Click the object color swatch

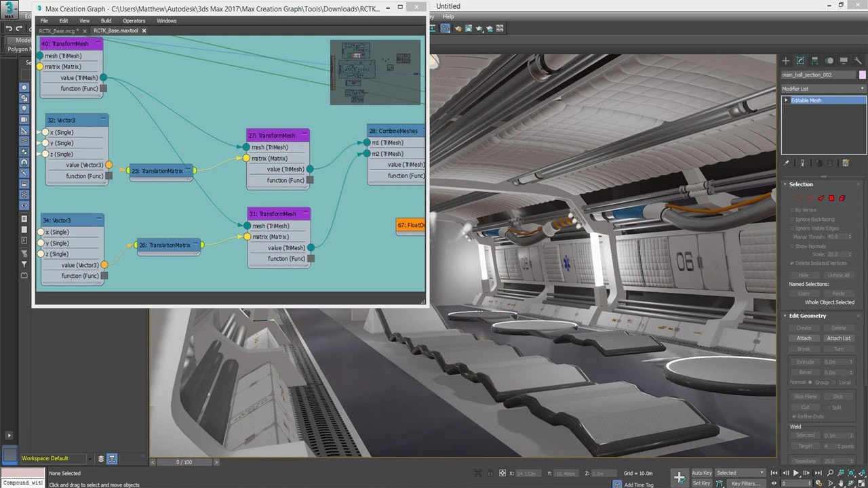coord(863,75)
